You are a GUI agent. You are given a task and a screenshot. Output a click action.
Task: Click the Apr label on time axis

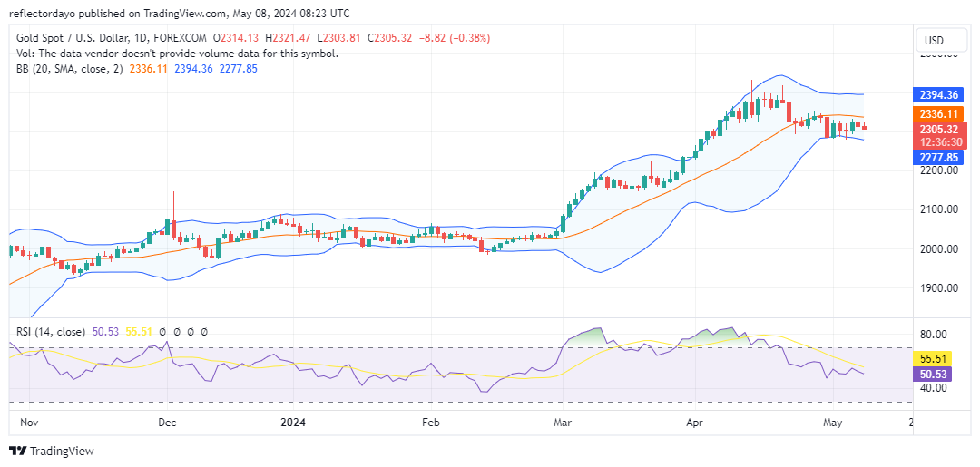coord(695,423)
